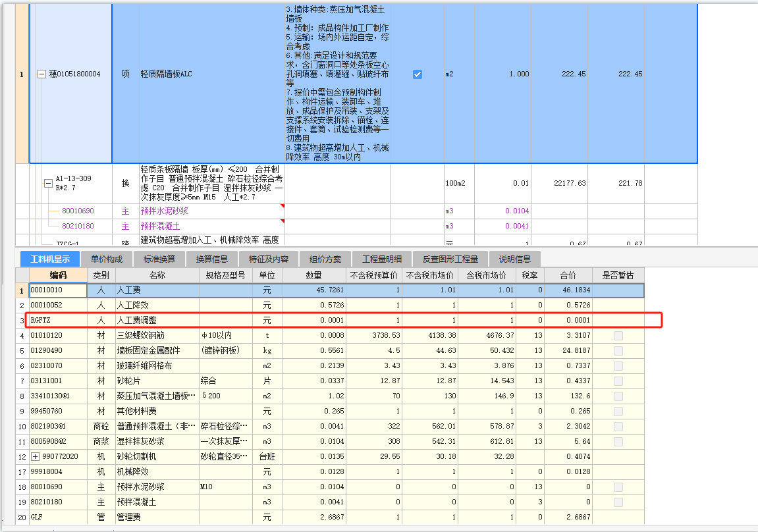The width and height of the screenshot is (758, 532).
Task: Click the 合价 column header
Action: (x=568, y=275)
